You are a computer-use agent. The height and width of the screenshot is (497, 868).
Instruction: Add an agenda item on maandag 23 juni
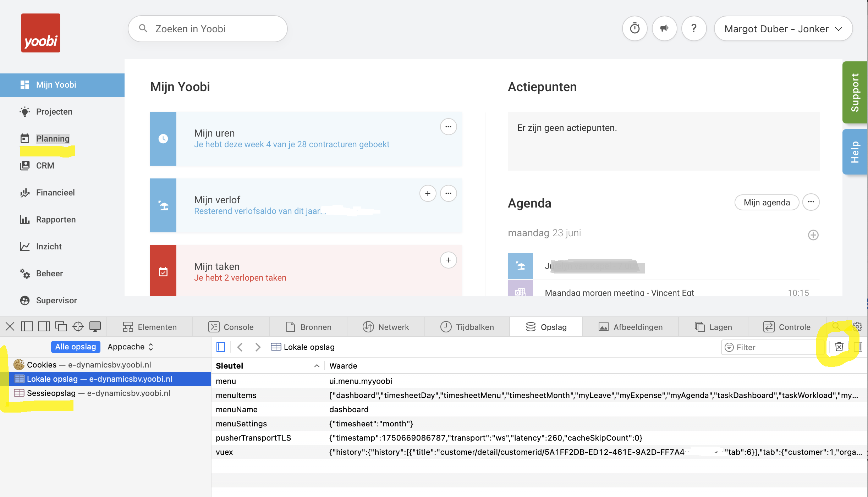(813, 235)
